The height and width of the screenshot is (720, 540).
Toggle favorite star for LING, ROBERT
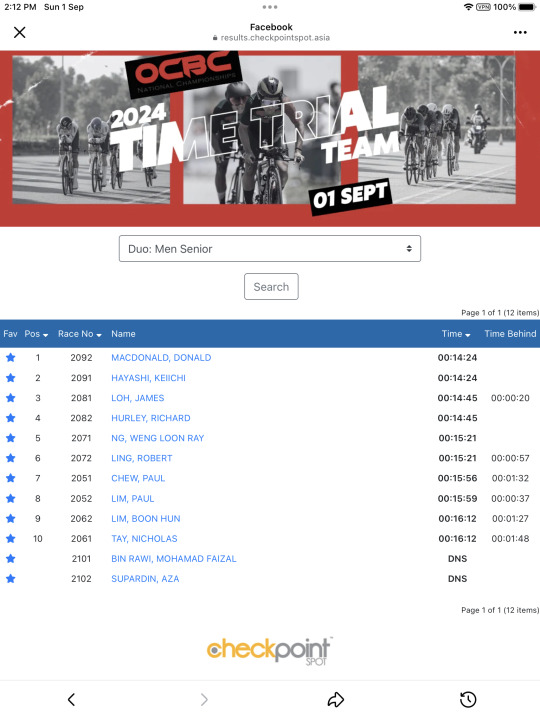(x=11, y=458)
